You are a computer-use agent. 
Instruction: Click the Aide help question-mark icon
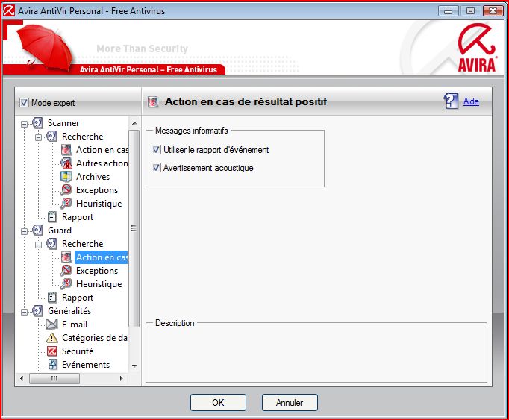pyautogui.click(x=451, y=101)
